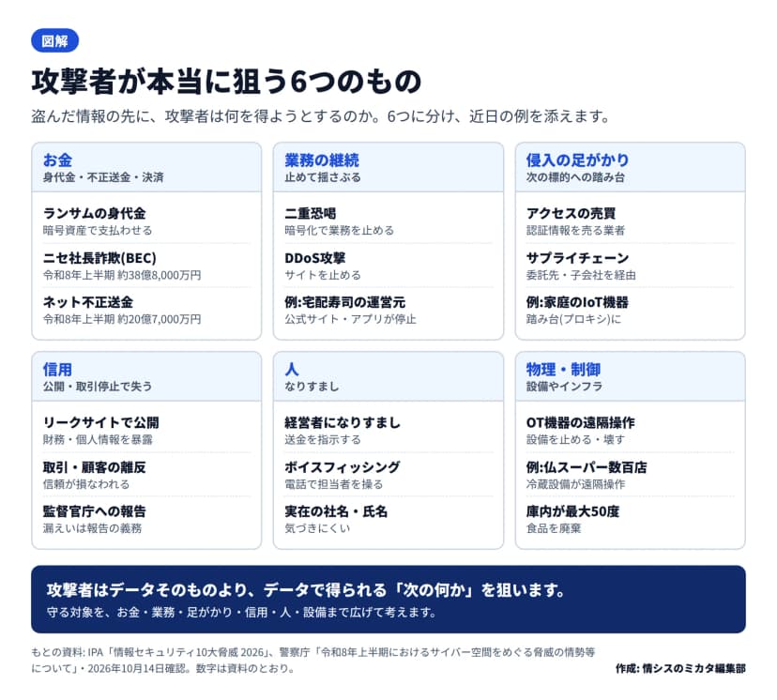Click 電話で担当者を操る description

click(x=333, y=484)
